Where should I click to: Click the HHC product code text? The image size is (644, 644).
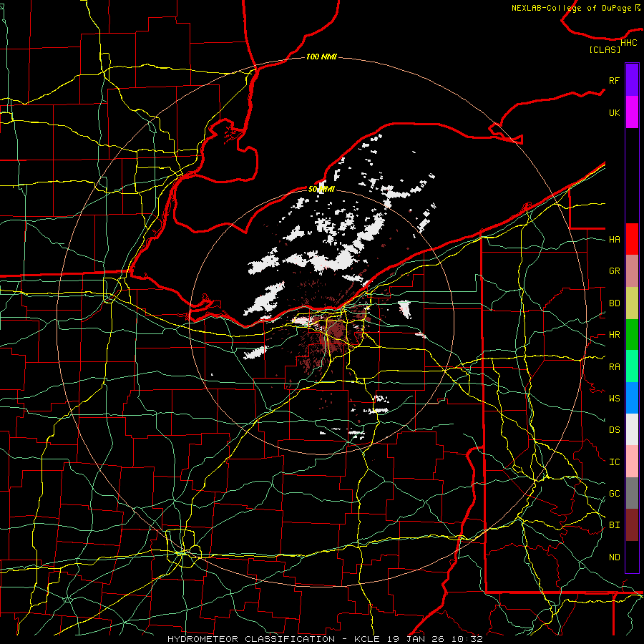[x=629, y=43]
